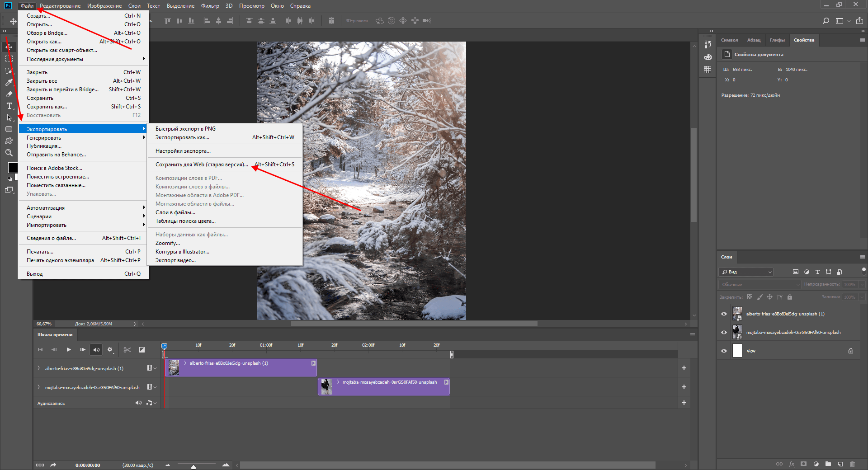Click the share icon at top right
Viewport: 868px width, 470px height.
[859, 21]
